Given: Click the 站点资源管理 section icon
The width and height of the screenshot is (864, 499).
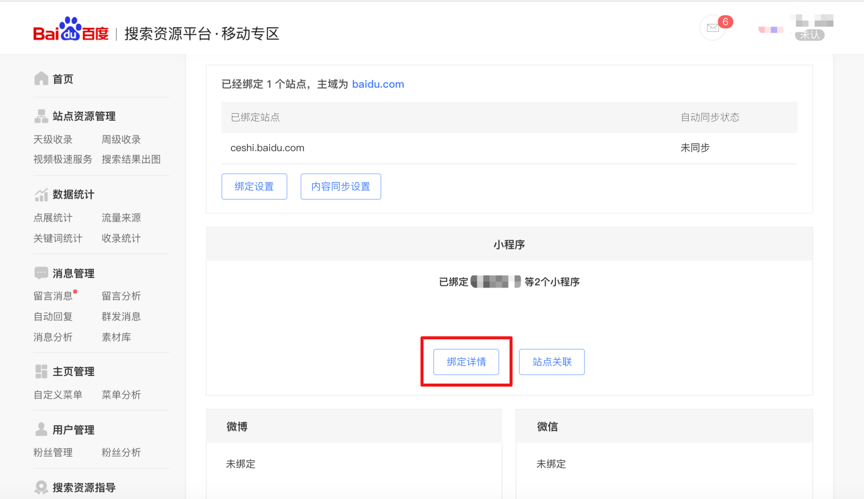Looking at the screenshot, I should point(41,116).
